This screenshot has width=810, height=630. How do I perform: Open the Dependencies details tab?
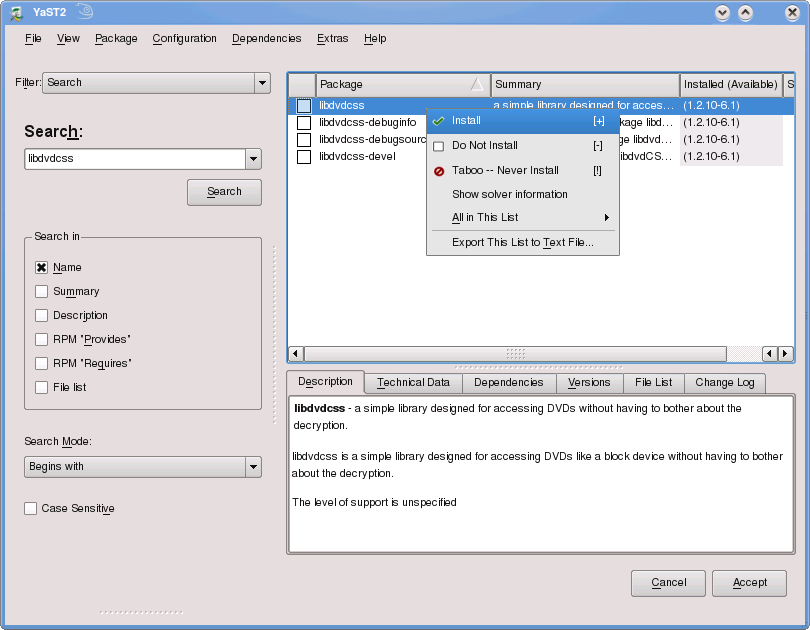pyautogui.click(x=509, y=383)
